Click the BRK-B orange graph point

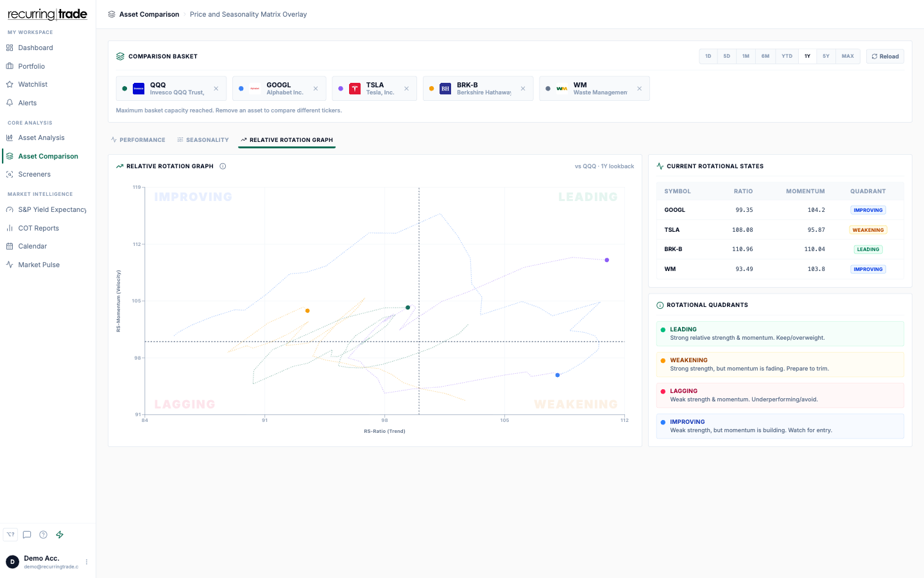point(307,311)
